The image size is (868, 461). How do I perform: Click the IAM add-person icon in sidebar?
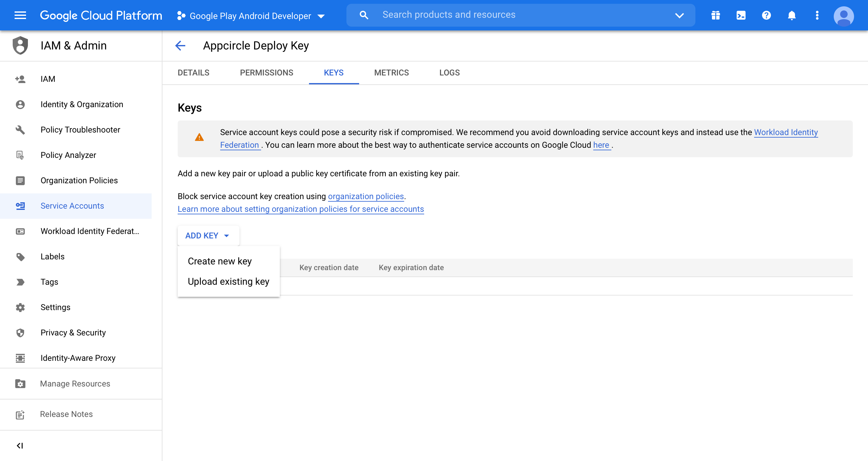point(20,79)
